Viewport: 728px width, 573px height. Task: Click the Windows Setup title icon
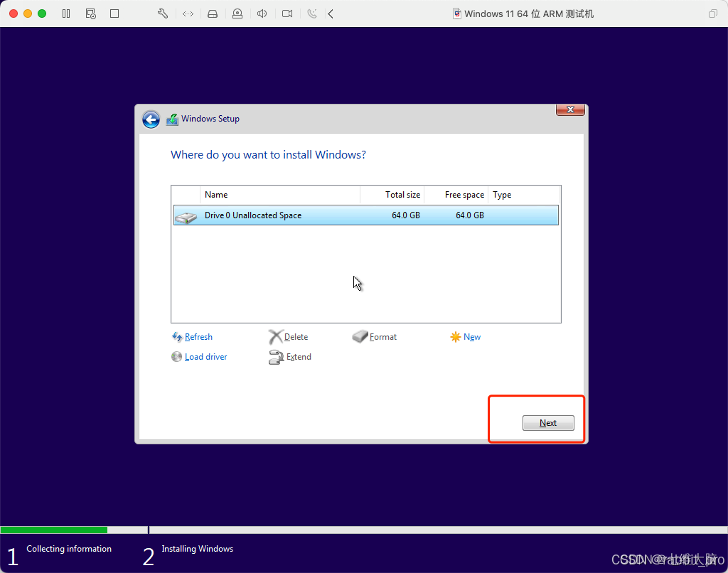[172, 119]
